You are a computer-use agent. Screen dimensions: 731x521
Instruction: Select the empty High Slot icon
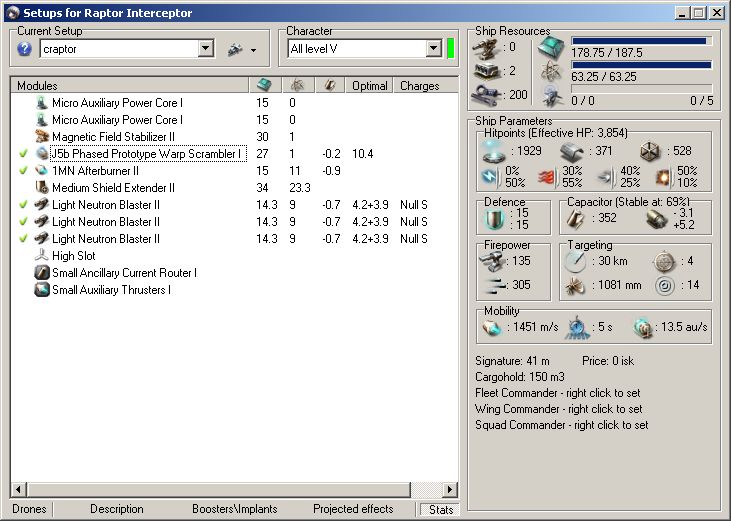tap(42, 255)
